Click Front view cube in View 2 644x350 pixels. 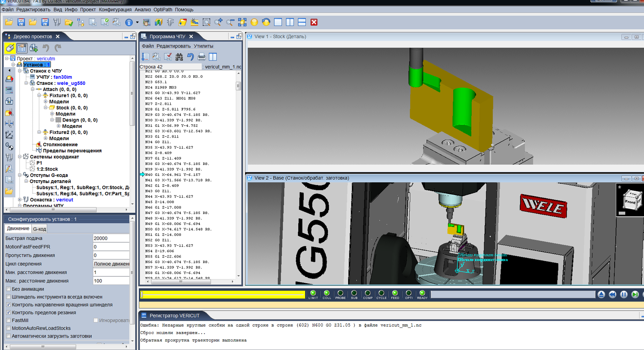630,202
